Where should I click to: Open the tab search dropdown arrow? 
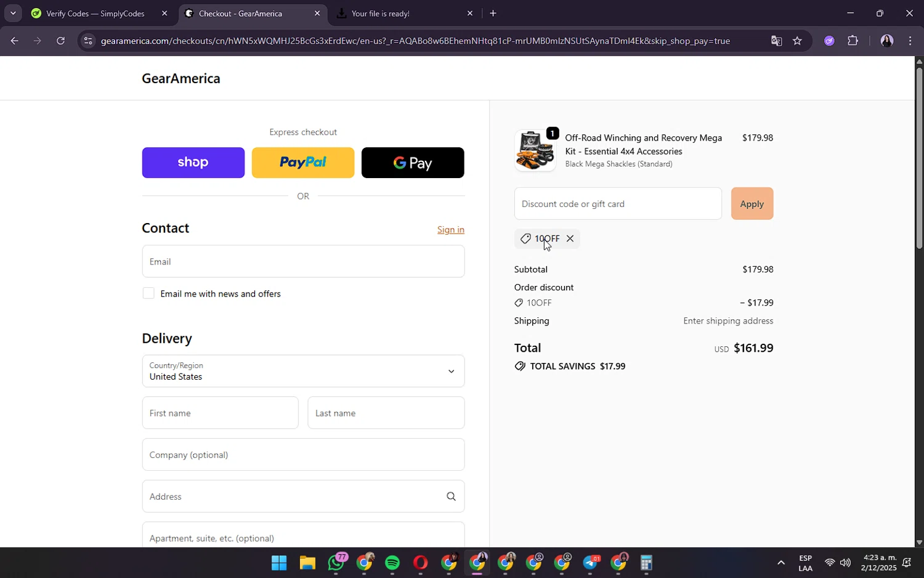[12, 13]
